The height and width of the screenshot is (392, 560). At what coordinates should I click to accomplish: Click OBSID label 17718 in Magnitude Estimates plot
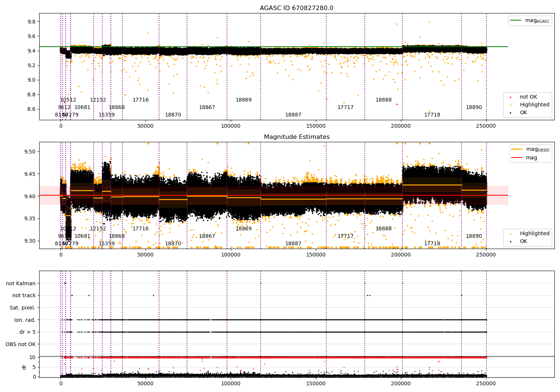tap(432, 244)
